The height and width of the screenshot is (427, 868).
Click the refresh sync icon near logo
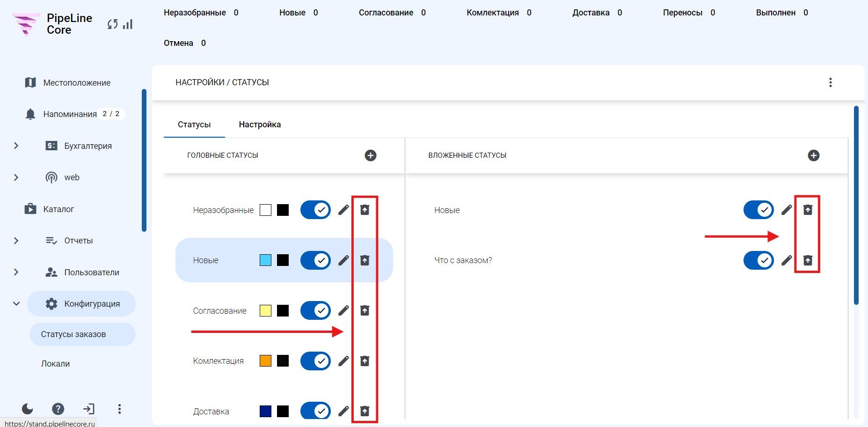coord(112,24)
